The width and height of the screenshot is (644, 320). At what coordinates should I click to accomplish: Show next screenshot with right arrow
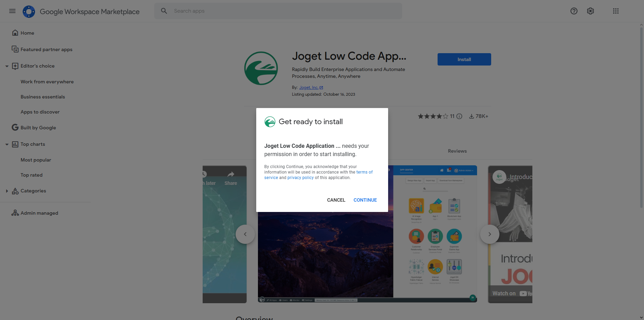(x=489, y=234)
